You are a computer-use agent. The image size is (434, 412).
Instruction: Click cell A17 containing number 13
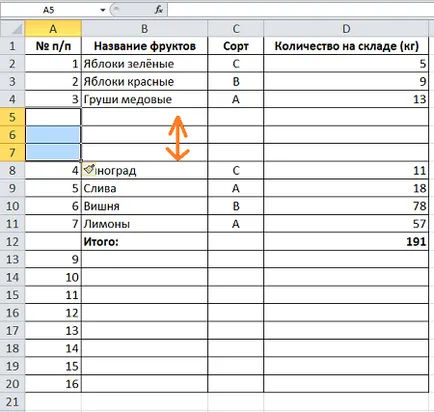click(53, 331)
